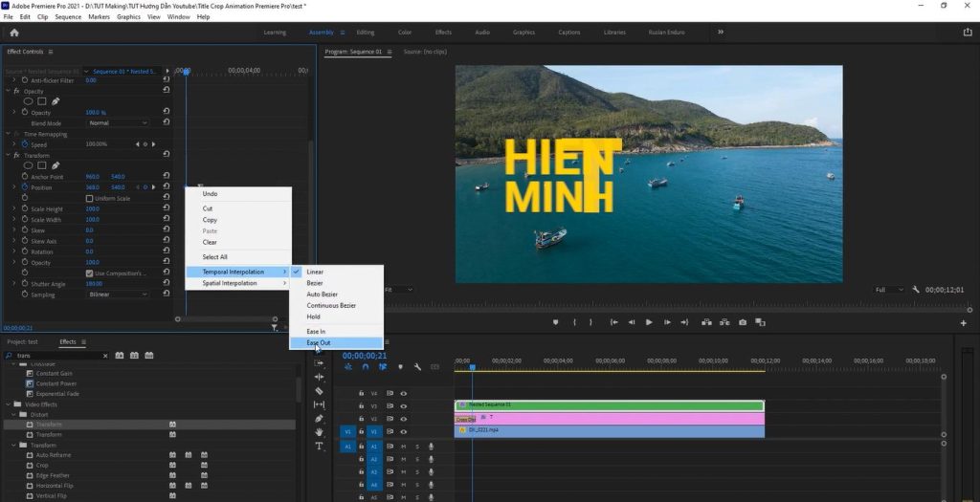Image resolution: width=980 pixels, height=502 pixels.
Task: Toggle Snap in timeline
Action: [366, 367]
